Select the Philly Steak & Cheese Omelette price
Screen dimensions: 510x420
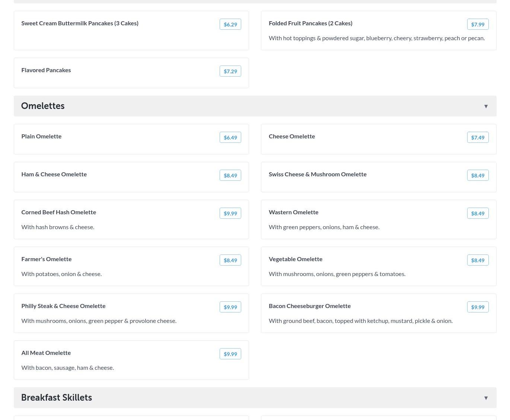point(230,307)
